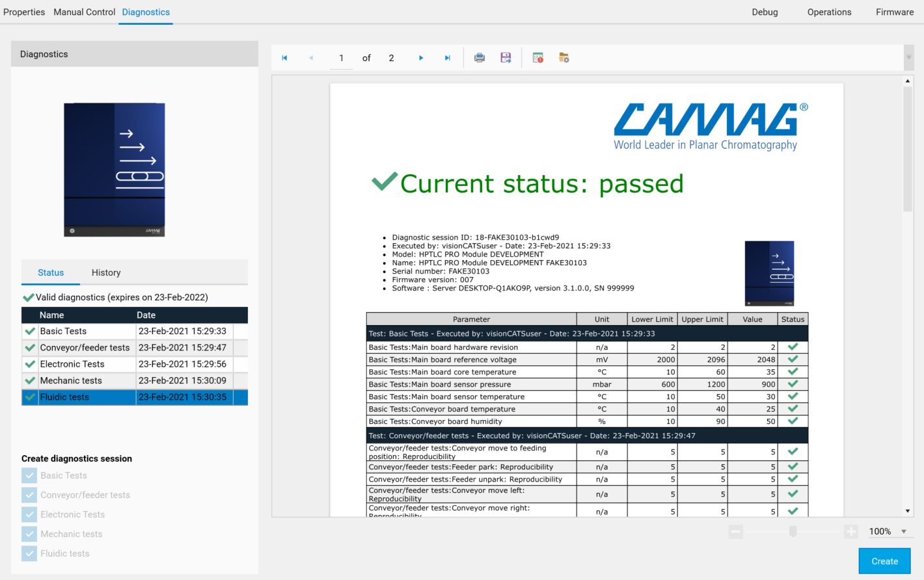Go to first page of report
This screenshot has height=580, width=924.
click(284, 58)
